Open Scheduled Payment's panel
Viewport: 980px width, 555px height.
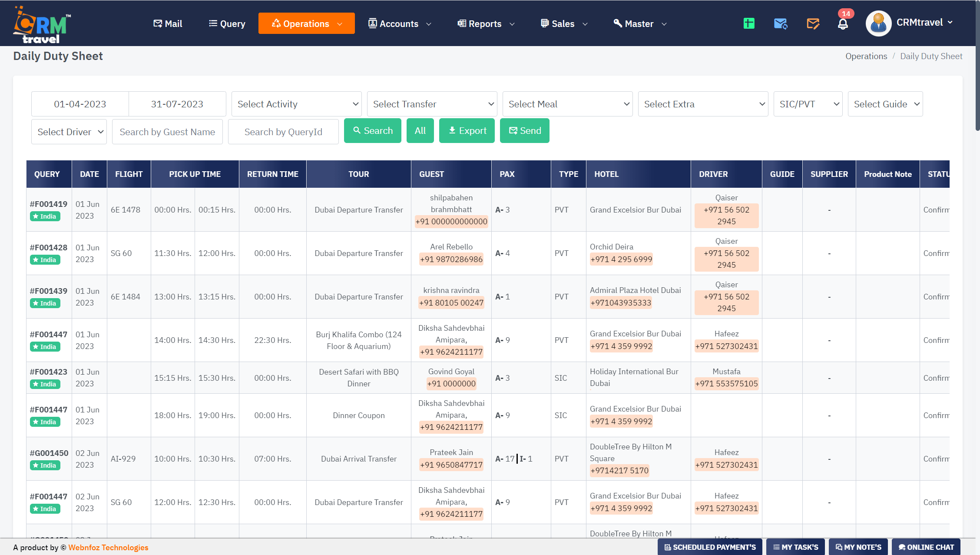710,547
